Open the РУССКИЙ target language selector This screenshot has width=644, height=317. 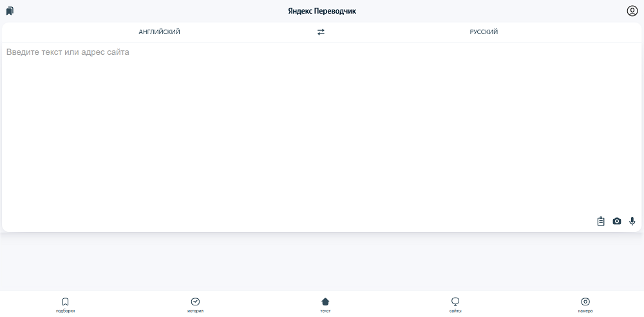484,32
